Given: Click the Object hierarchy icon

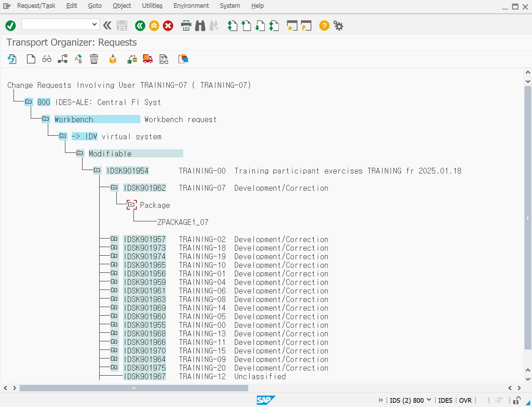Looking at the screenshot, I should point(62,59).
